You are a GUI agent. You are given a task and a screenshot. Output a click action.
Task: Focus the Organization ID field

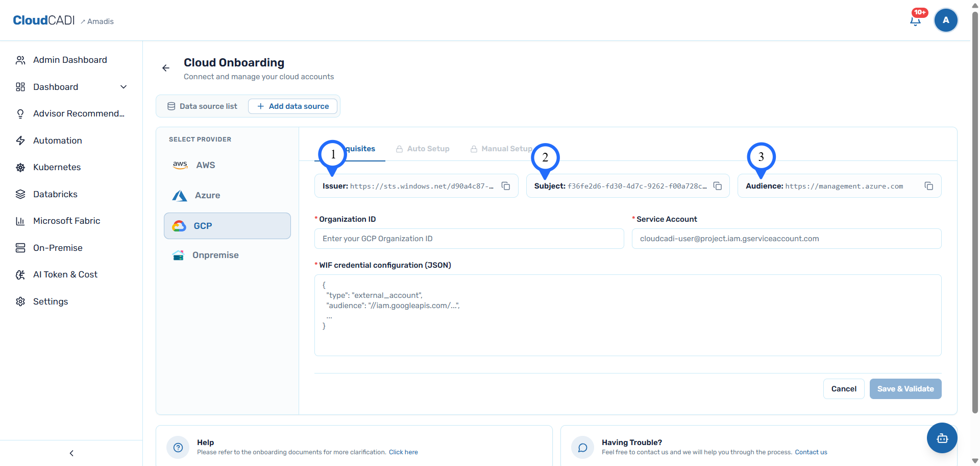(469, 239)
